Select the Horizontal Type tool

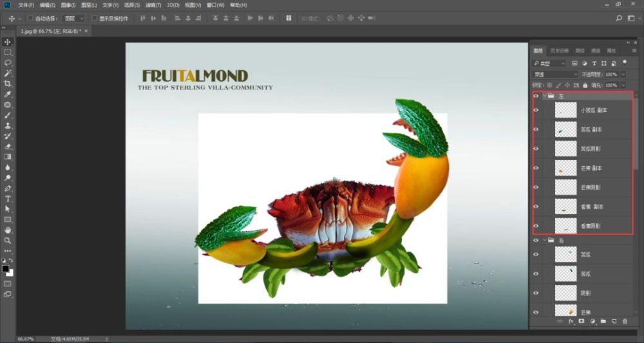click(7, 199)
